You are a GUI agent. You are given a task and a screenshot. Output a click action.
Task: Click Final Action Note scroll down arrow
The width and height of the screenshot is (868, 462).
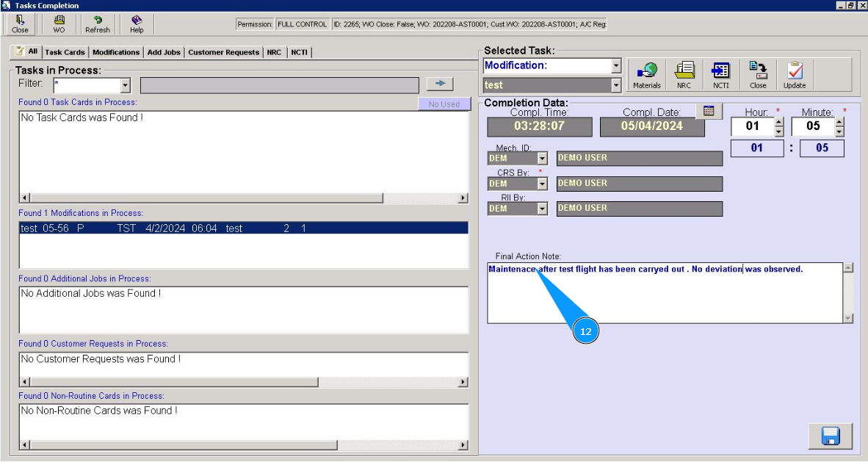848,318
